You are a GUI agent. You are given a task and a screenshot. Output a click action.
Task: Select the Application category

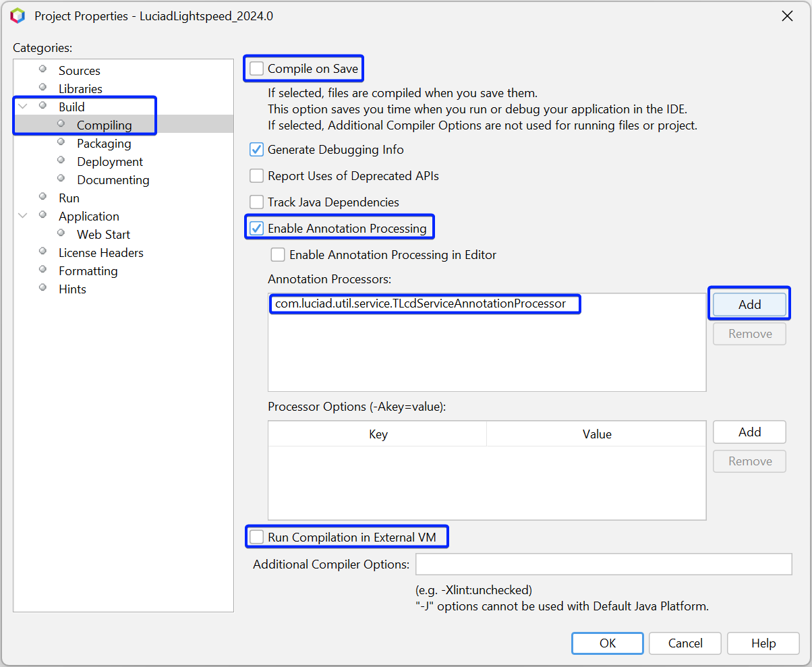coord(88,216)
